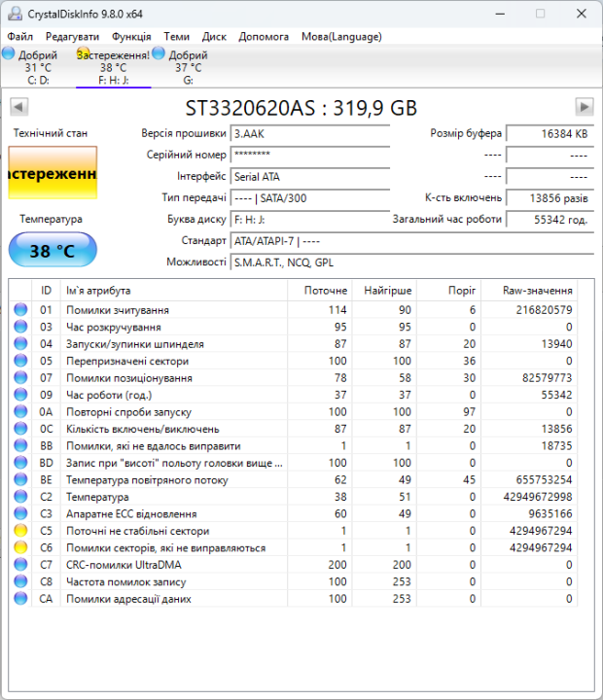Viewport: 603px width, 700px height.
Task: Click the masked serial number field
Action: tap(310, 155)
